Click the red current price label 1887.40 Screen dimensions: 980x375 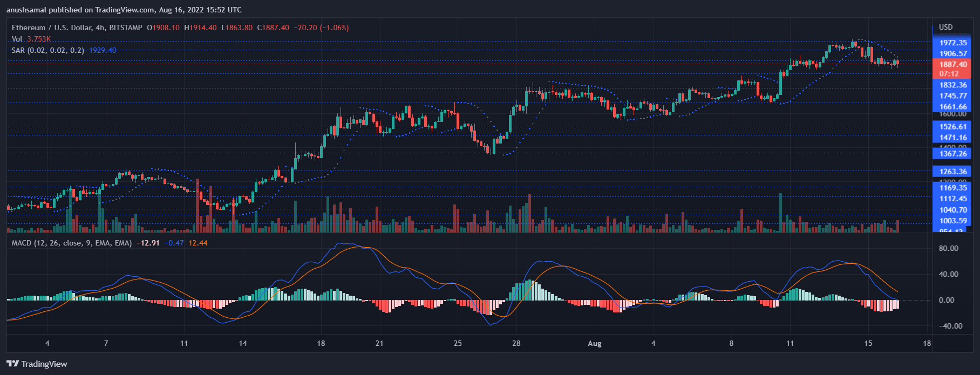coord(952,64)
